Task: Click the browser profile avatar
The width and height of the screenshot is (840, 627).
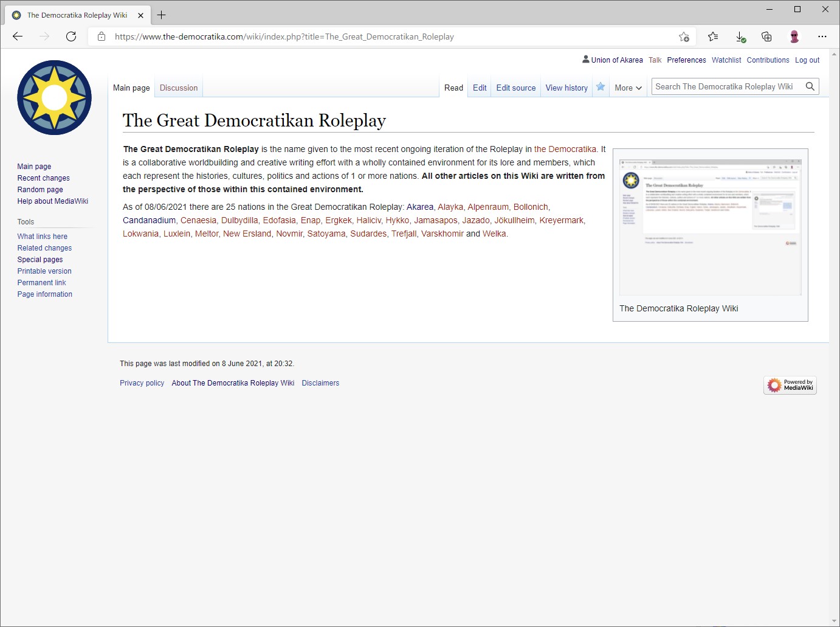Action: tap(794, 36)
